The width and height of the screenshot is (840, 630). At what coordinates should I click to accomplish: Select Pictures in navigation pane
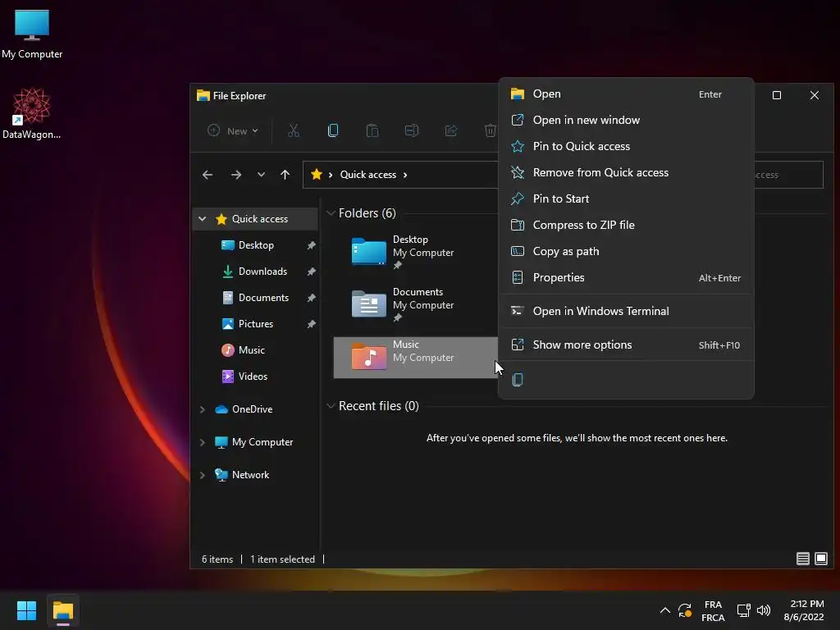click(256, 324)
